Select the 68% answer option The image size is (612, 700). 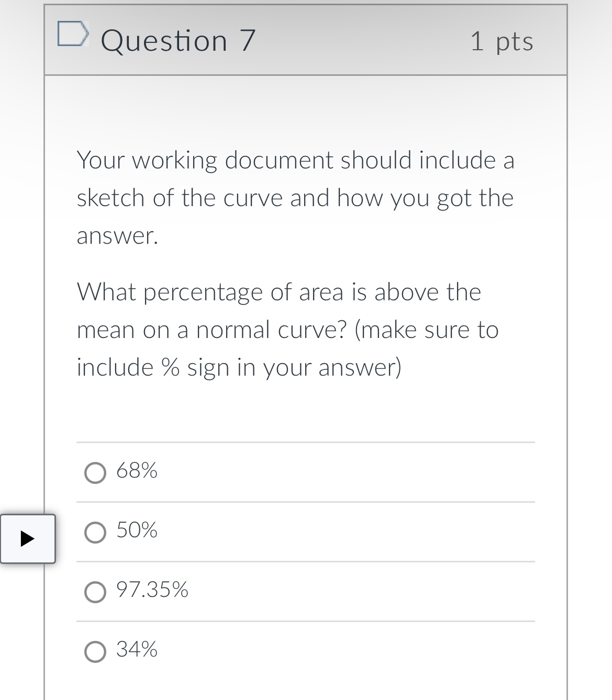click(x=95, y=472)
